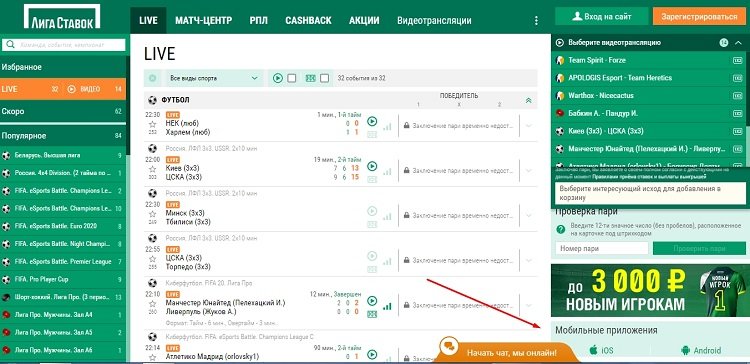Click the Проверить пари button
Image resolution: width=750 pixels, height=364 pixels.
click(699, 249)
